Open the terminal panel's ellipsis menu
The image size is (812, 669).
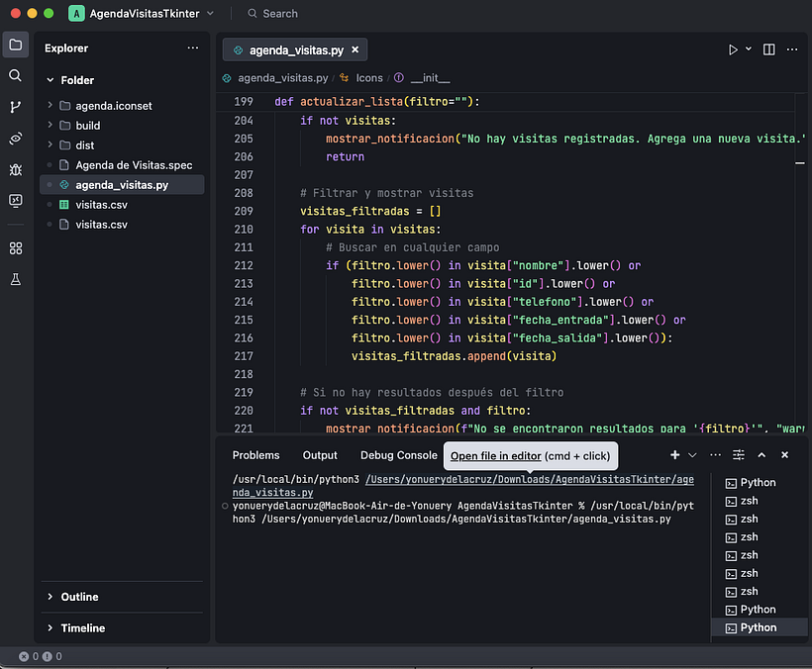click(x=715, y=455)
